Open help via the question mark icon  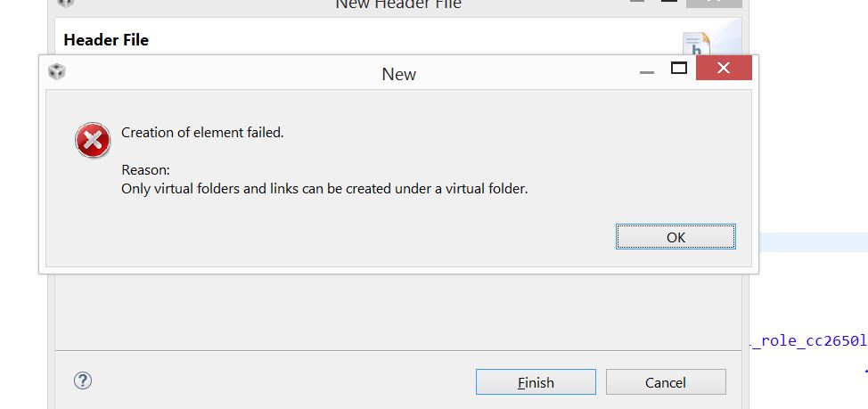pos(83,381)
